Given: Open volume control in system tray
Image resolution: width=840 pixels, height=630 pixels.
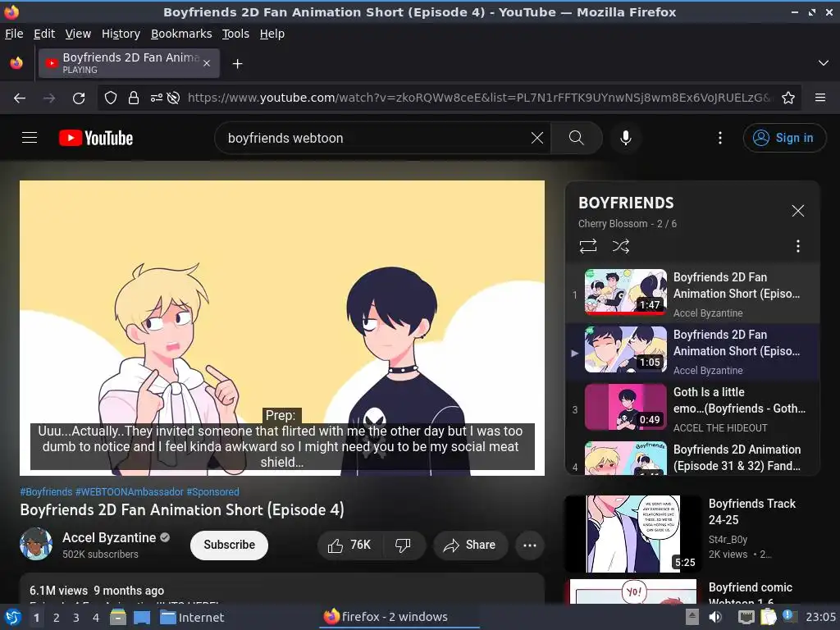Looking at the screenshot, I should (715, 617).
